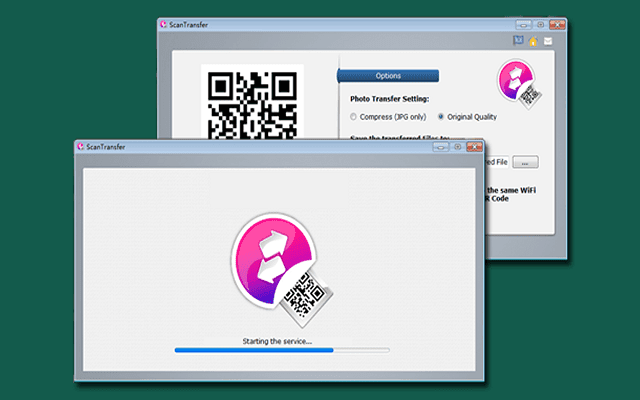
Task: Click the Options header tab
Action: click(x=388, y=76)
